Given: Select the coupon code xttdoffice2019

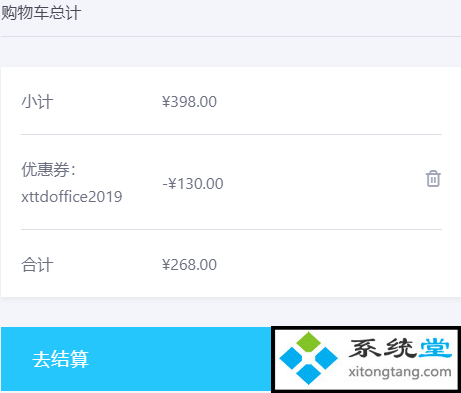Looking at the screenshot, I should click(x=72, y=197).
